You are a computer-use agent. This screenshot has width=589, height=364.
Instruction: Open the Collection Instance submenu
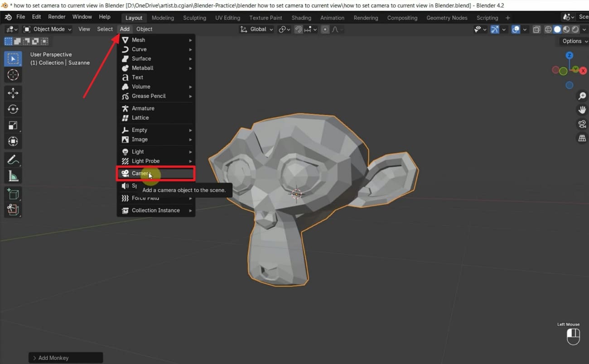(157, 210)
